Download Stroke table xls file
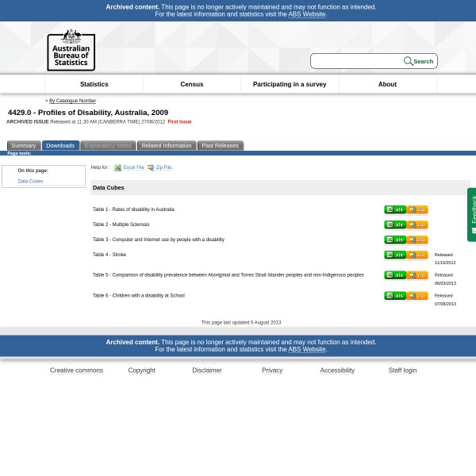This screenshot has width=476, height=476. (394, 255)
